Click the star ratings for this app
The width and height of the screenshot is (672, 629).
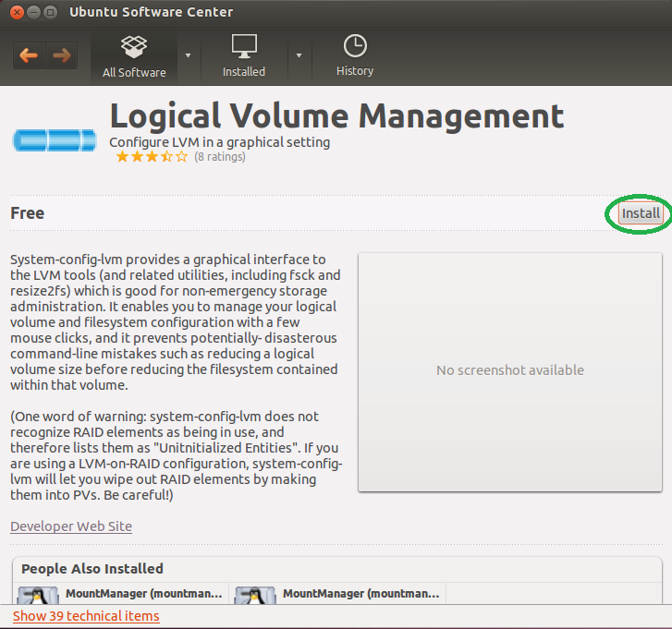153,157
